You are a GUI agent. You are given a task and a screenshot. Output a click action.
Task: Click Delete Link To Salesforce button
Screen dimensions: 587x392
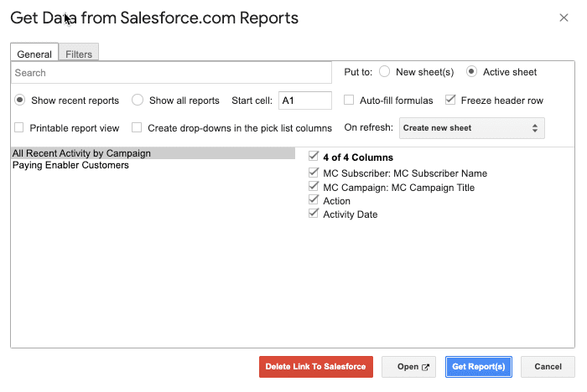pos(315,367)
